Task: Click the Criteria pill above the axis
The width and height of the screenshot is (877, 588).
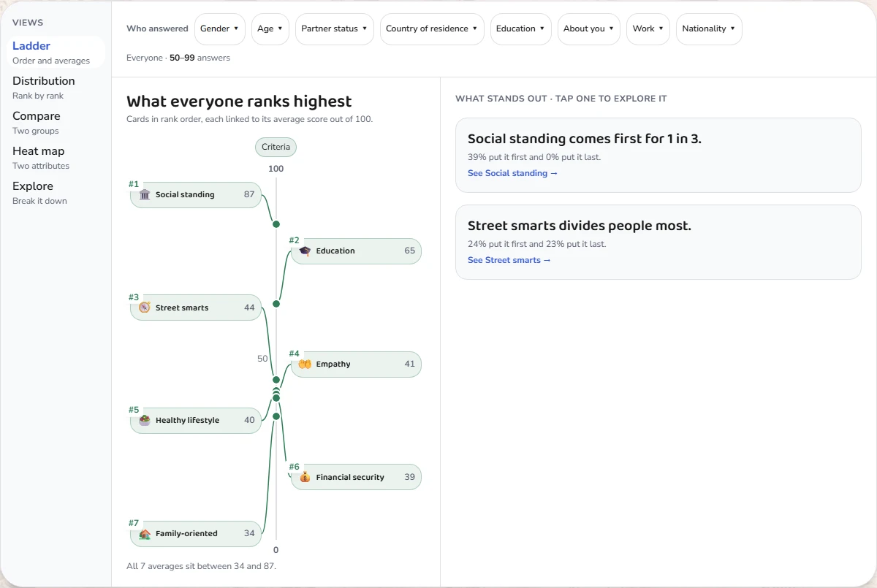Action: [x=276, y=148]
